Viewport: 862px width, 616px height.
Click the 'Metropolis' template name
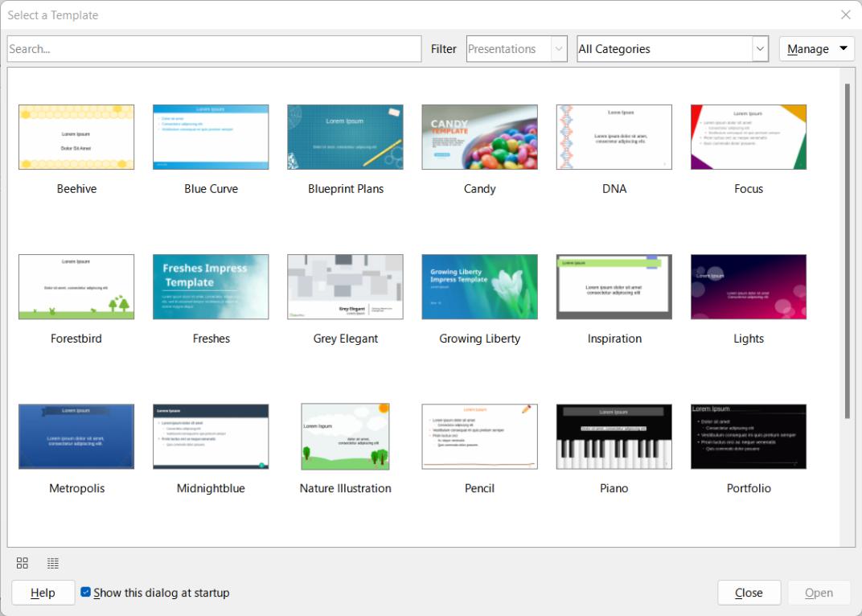click(76, 488)
